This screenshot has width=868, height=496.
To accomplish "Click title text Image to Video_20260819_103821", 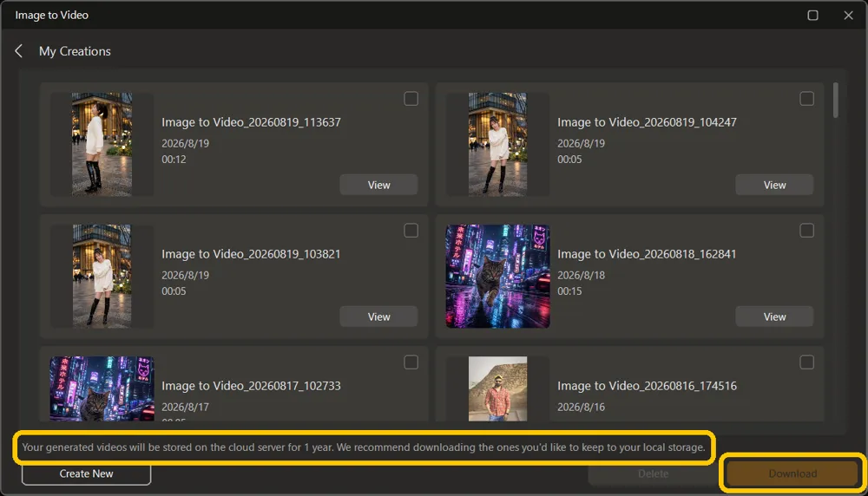I will click(x=251, y=254).
